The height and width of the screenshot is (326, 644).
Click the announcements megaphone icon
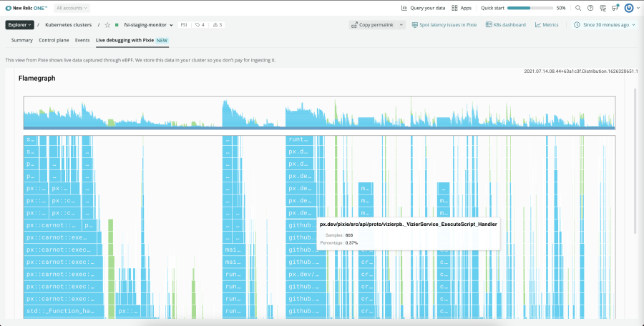615,8
